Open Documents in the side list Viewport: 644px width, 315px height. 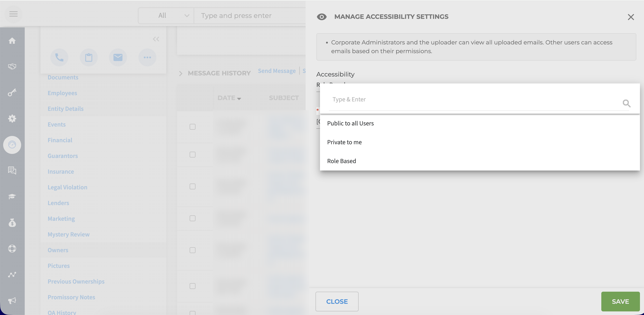pos(63,77)
